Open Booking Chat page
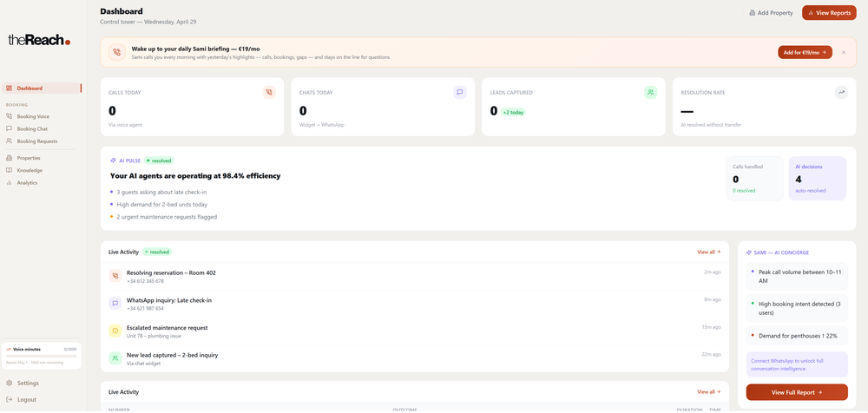 [x=32, y=129]
